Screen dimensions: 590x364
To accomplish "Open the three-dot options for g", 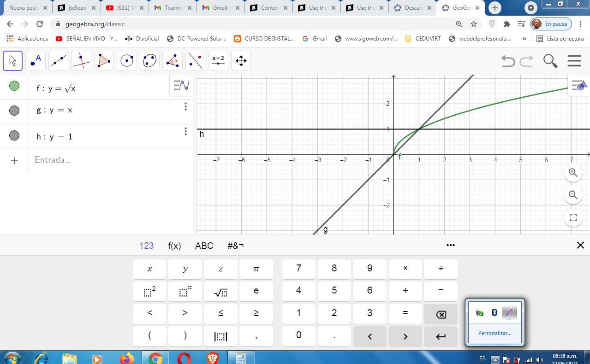I will pyautogui.click(x=185, y=107).
